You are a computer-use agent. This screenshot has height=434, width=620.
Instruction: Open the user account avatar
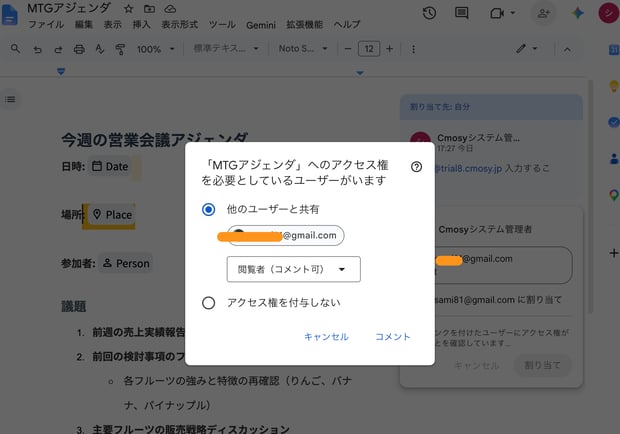609,13
